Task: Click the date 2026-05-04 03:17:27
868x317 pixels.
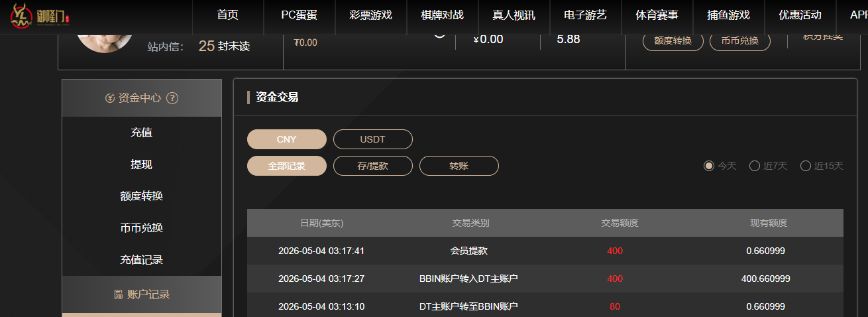Action: point(321,279)
